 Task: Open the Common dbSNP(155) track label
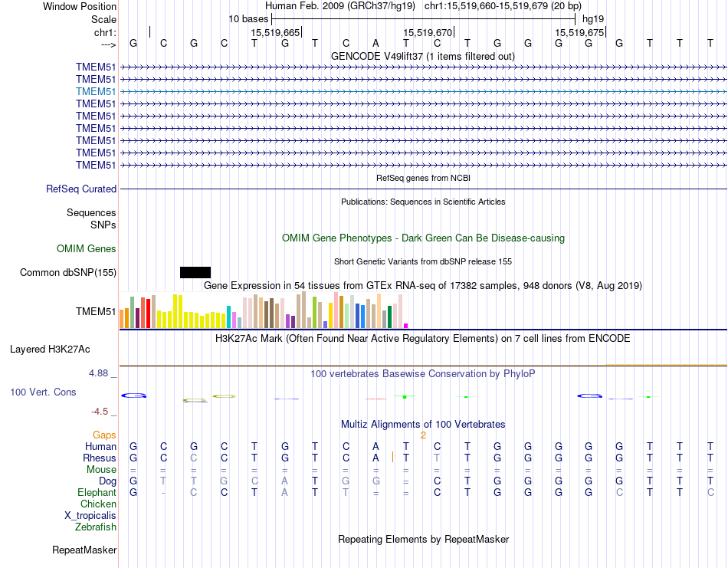(67, 273)
